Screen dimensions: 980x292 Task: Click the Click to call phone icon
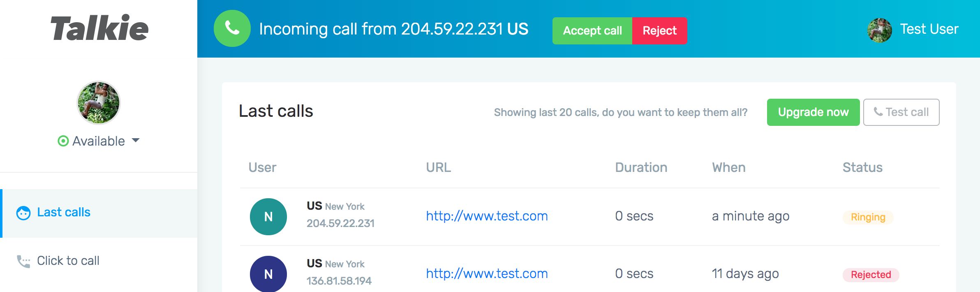coord(23,261)
